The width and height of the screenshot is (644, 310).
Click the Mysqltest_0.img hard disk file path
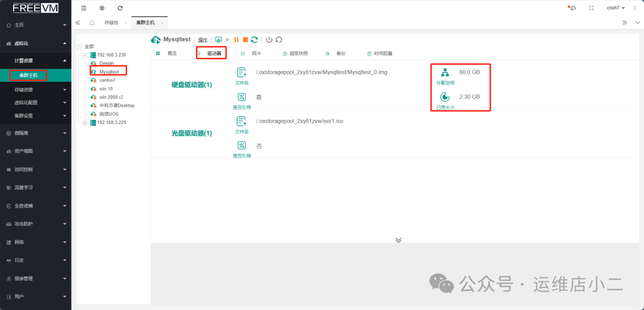click(x=321, y=72)
